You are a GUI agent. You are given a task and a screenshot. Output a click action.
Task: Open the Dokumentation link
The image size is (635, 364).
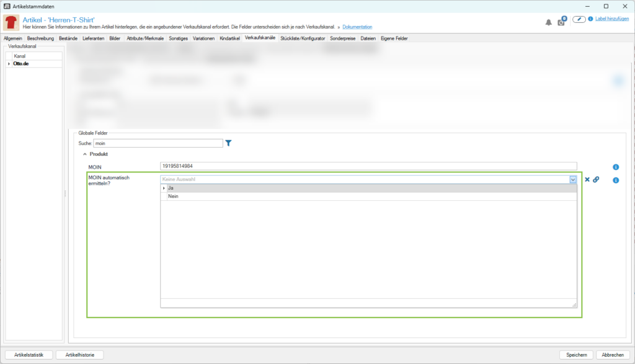click(357, 27)
